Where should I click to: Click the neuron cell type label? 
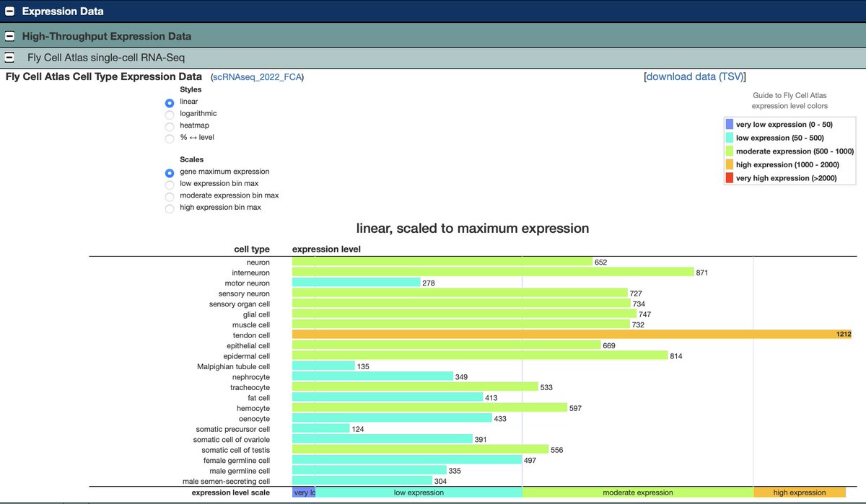[258, 262]
